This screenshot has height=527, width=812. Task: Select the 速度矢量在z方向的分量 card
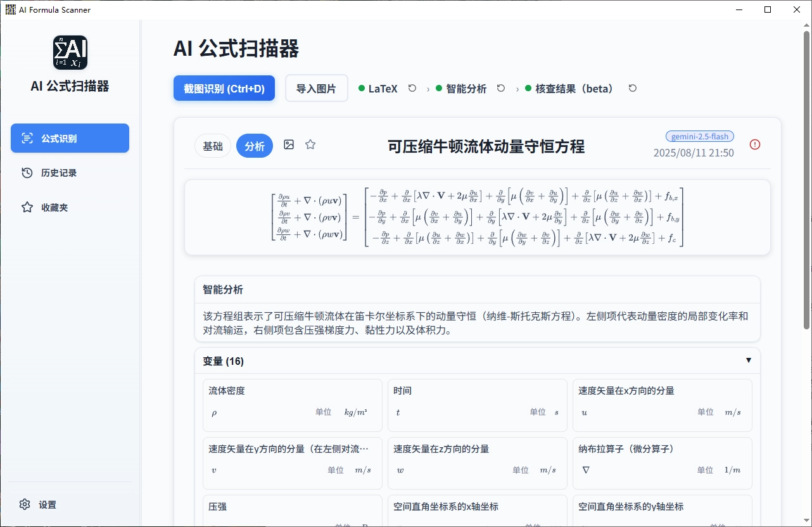coord(478,463)
